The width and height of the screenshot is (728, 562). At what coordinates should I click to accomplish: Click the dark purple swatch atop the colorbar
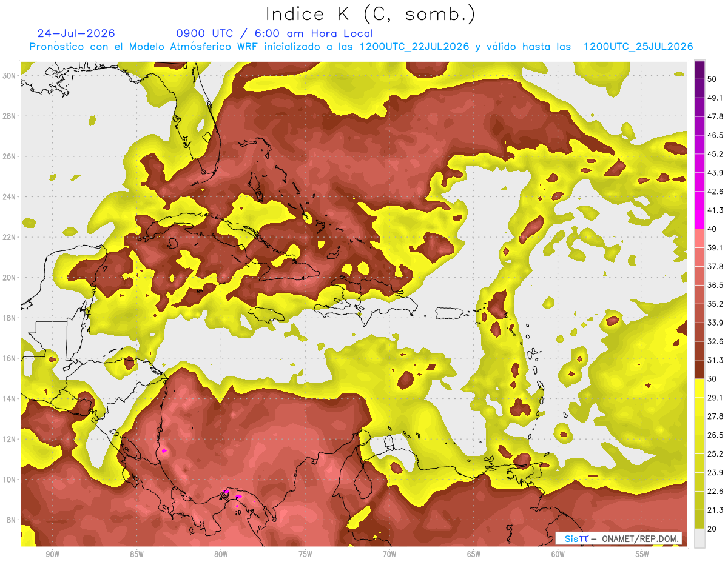699,71
